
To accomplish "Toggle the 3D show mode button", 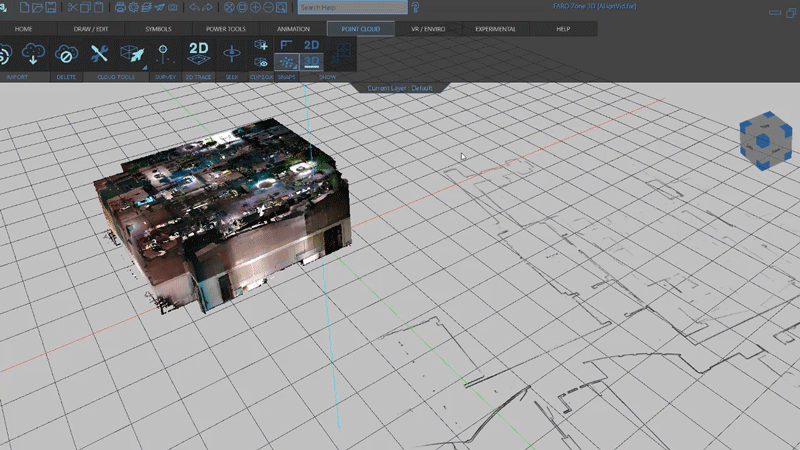I will 312,62.
